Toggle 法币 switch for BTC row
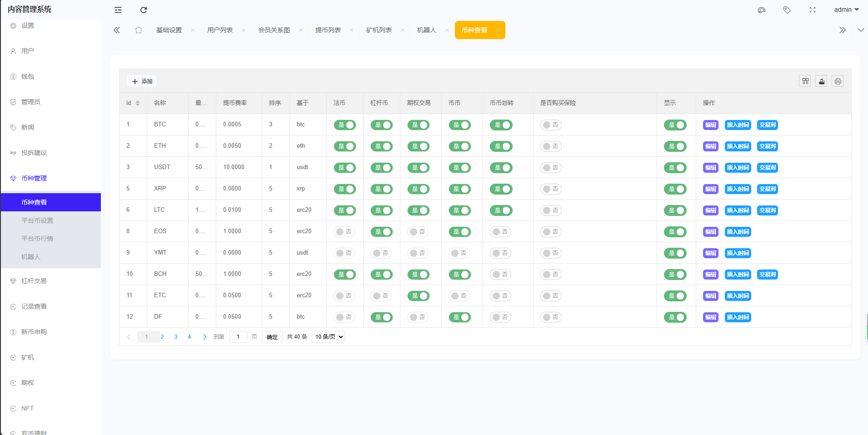This screenshot has height=435, width=868. (345, 125)
